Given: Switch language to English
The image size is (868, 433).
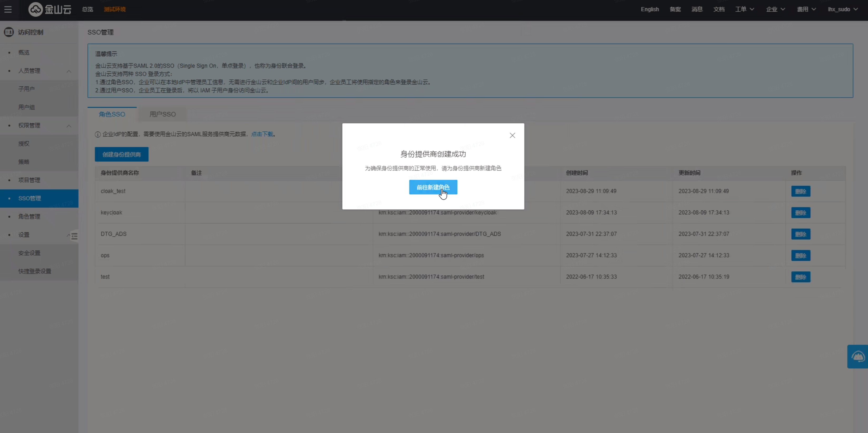Looking at the screenshot, I should click(650, 9).
